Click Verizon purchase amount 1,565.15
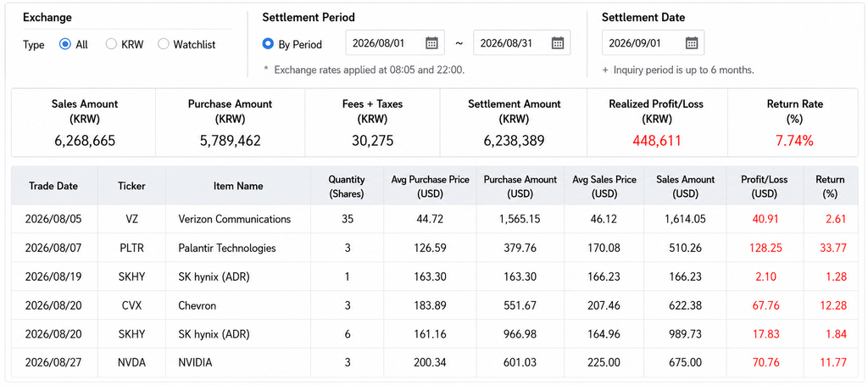Viewport: 868px width, 386px height. (520, 219)
